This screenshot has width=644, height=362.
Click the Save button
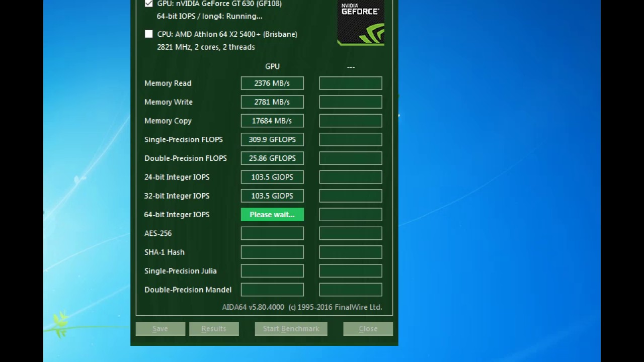160,329
